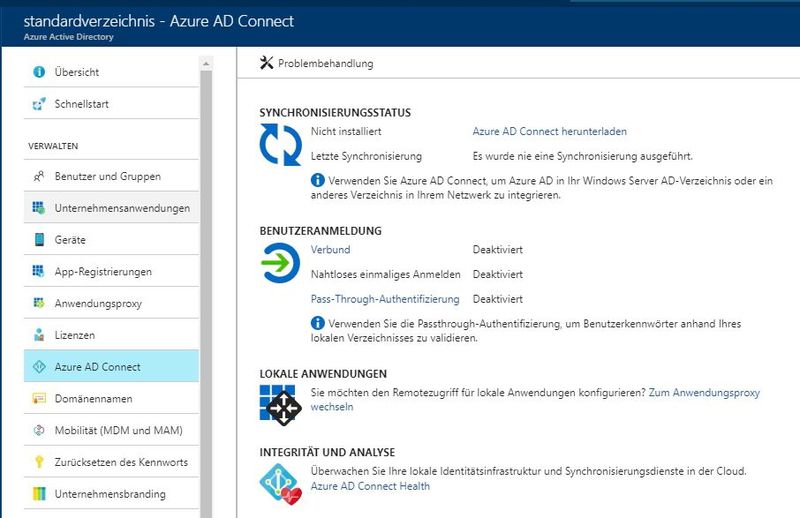Click the large synchronization arrows icon
The height and width of the screenshot is (518, 800).
pos(280,145)
